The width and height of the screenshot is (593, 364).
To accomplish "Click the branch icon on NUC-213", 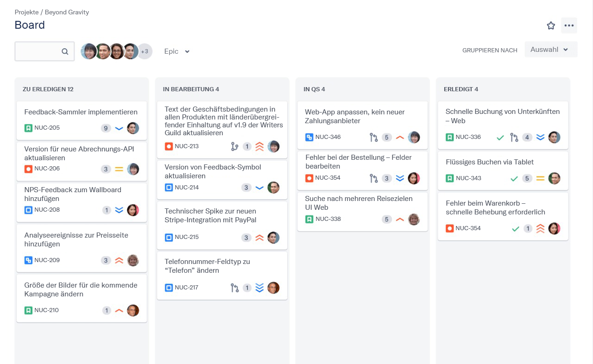I will (x=234, y=147).
